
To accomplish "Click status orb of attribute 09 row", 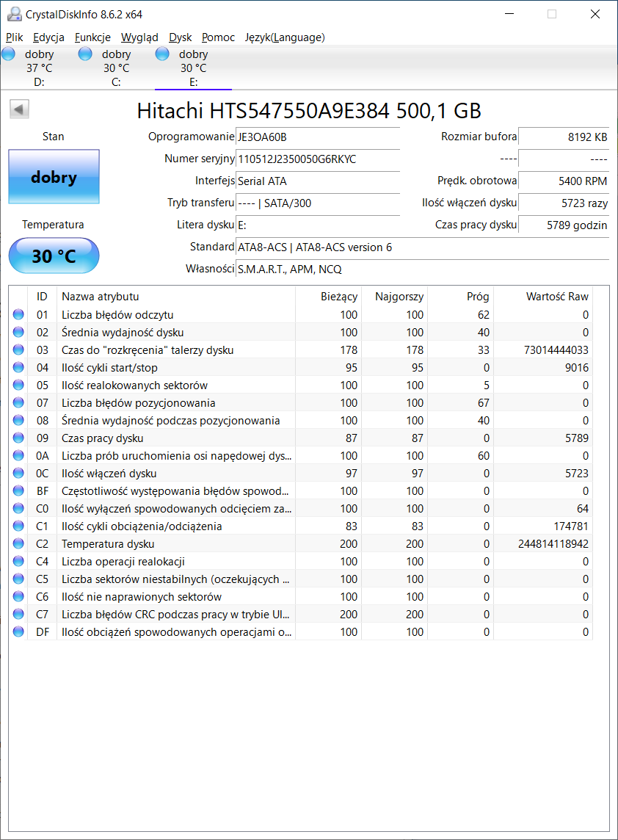I will click(x=18, y=438).
